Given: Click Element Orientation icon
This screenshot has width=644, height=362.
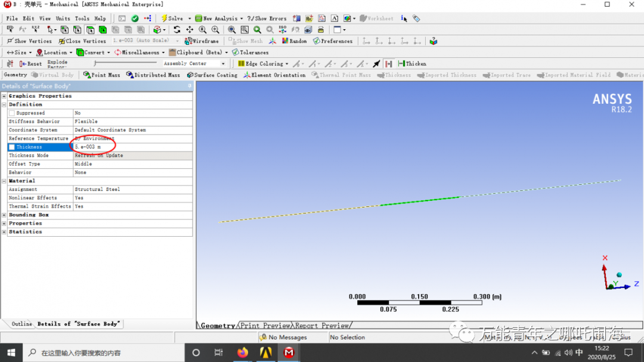Looking at the screenshot, I should 274,75.
